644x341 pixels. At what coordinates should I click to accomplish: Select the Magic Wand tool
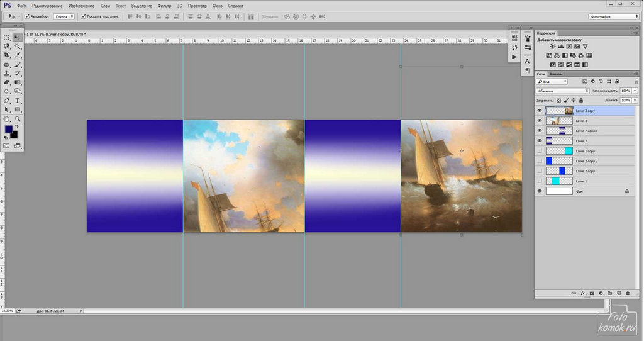coord(17,47)
